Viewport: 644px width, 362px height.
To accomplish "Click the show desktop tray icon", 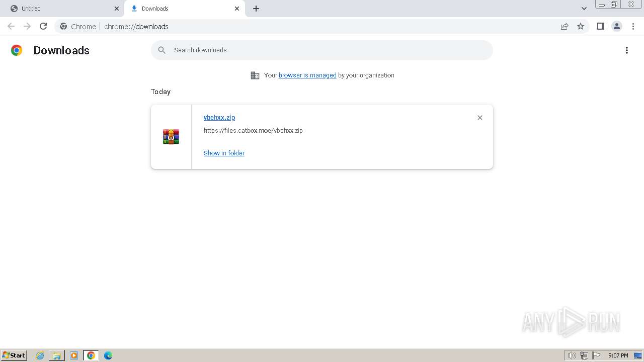I will [x=638, y=355].
